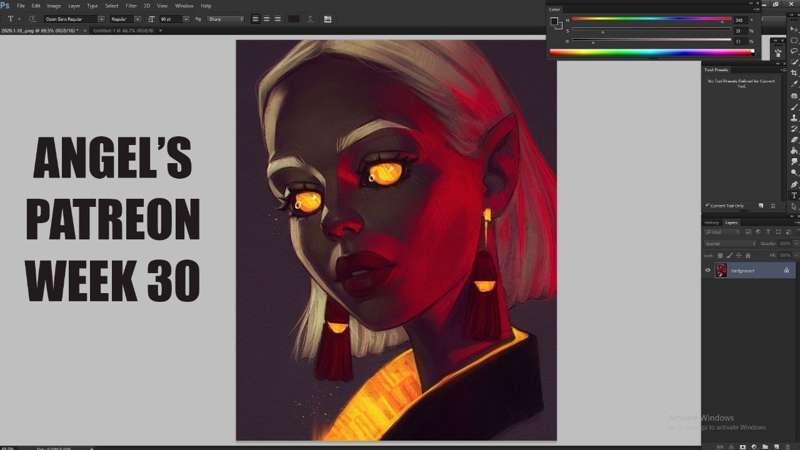Open the Help menu
The height and width of the screenshot is (450, 800).
click(x=206, y=6)
